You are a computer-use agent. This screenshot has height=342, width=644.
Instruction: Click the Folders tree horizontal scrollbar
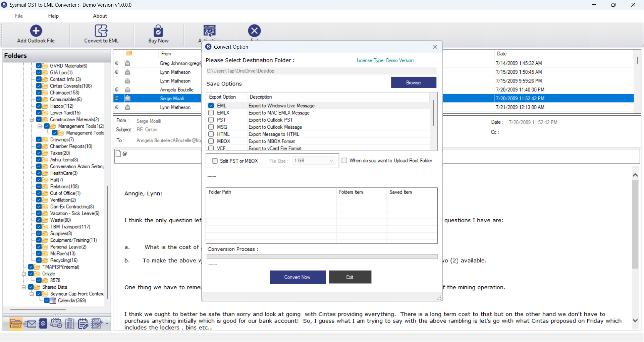(38, 310)
